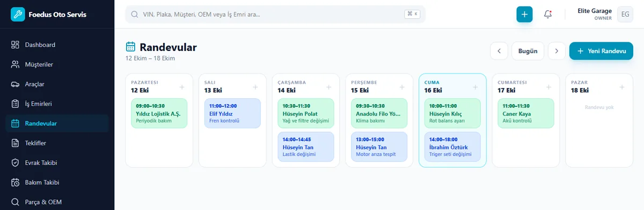Add appointment on Salı 13 Eki

(255, 87)
